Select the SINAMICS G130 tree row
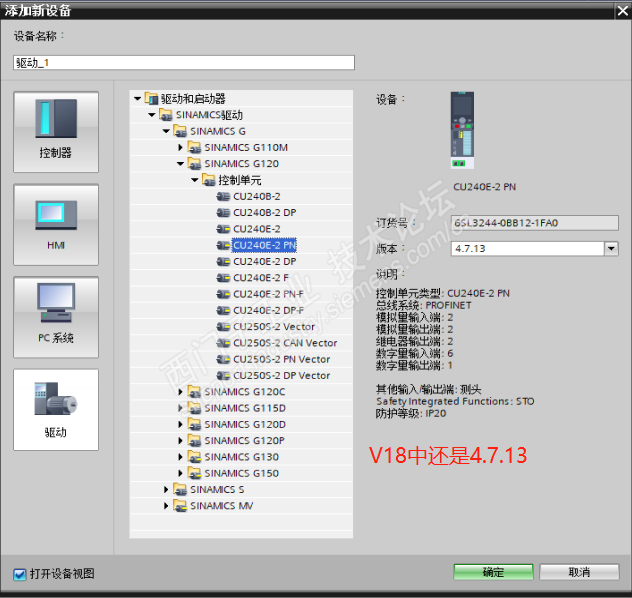Image resolution: width=632 pixels, height=598 pixels. pyautogui.click(x=241, y=457)
